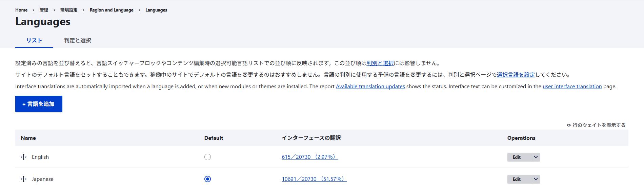Go to Home in the breadcrumb
644x189 pixels.
tap(21, 10)
